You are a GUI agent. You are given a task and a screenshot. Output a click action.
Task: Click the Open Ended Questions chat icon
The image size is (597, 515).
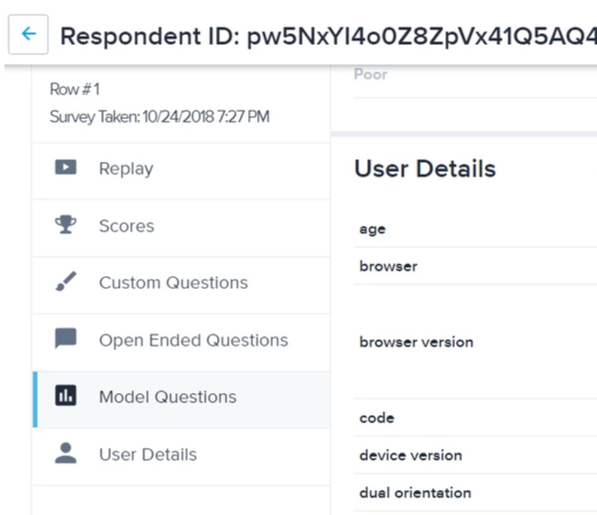(65, 338)
